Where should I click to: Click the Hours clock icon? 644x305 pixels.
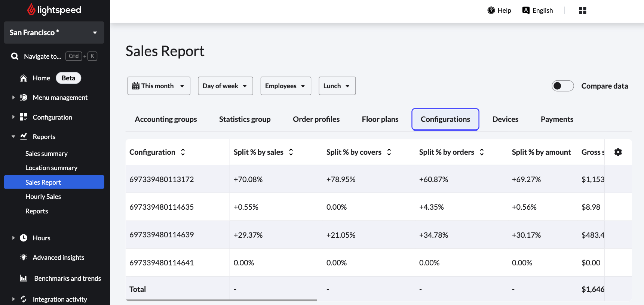point(24,238)
